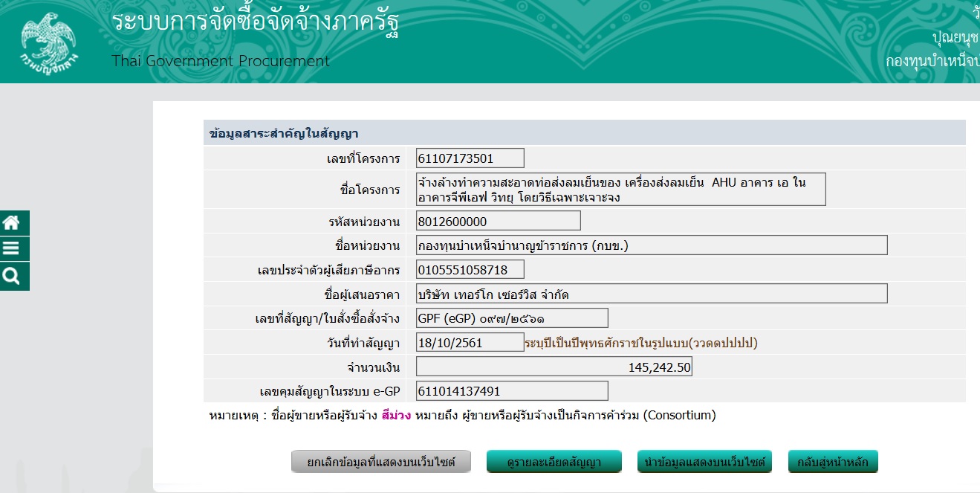
Task: Click the ยกเลิกข้อมูลที่แสดงบนเว็บไซต์ button
Action: tap(382, 462)
